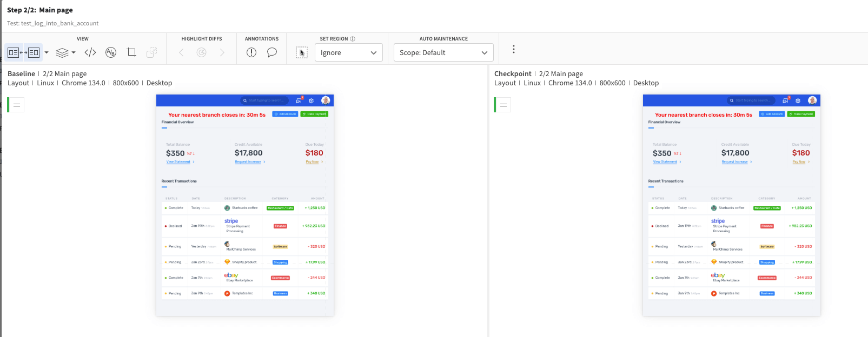Open the root cause analysis code icon
The image size is (868, 337).
tap(90, 52)
